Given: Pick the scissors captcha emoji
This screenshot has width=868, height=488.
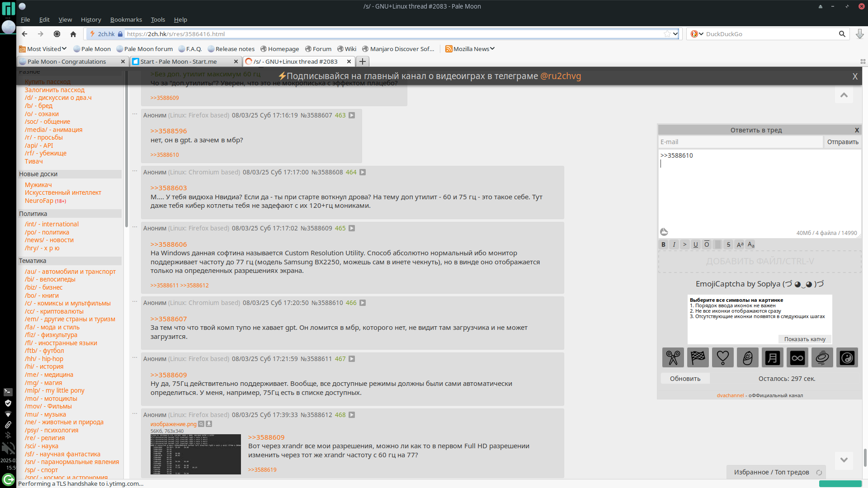Looking at the screenshot, I should (x=673, y=357).
